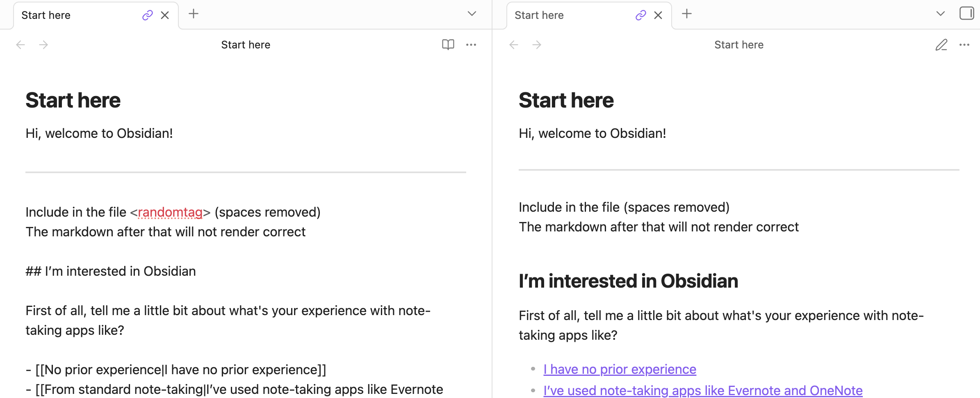This screenshot has width=980, height=398.
Task: Toggle the right sidebar panel
Action: (966, 14)
